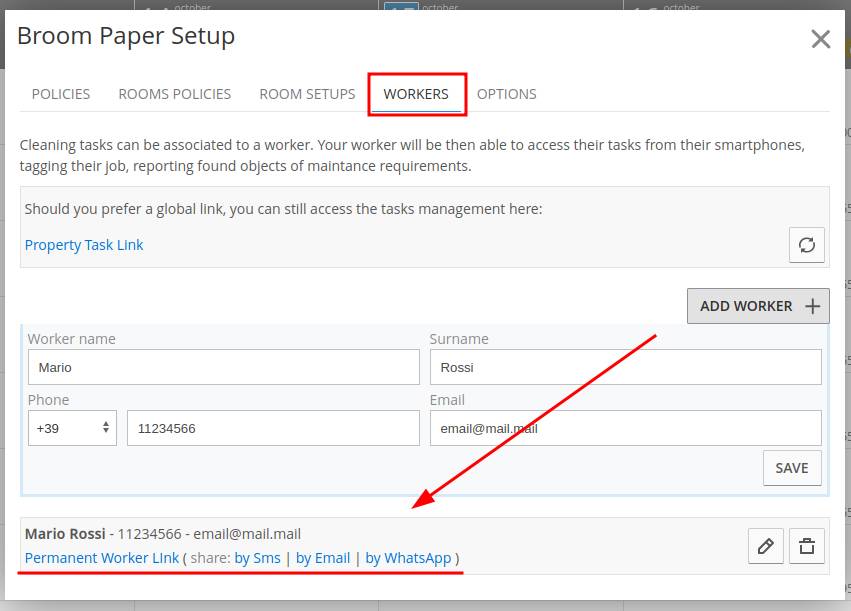Click the pencil edit icon for Mario Rossi
The width and height of the screenshot is (851, 611).
click(x=766, y=546)
